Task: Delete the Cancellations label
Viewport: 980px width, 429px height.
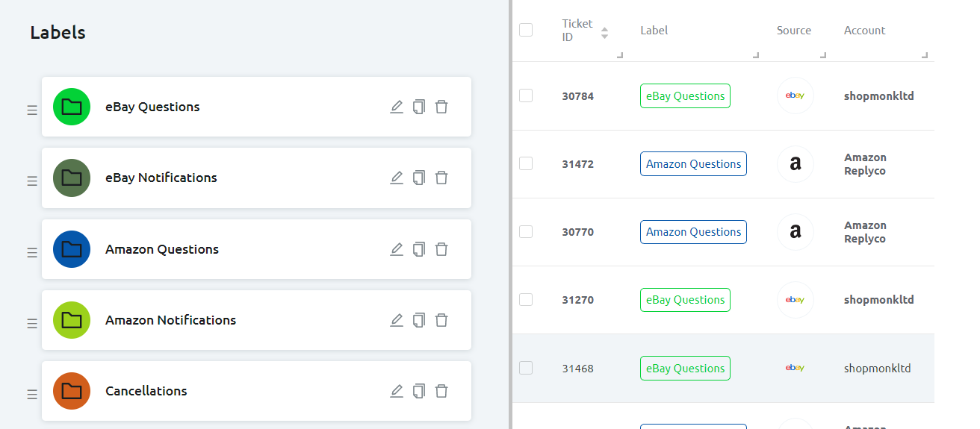Action: click(x=441, y=391)
